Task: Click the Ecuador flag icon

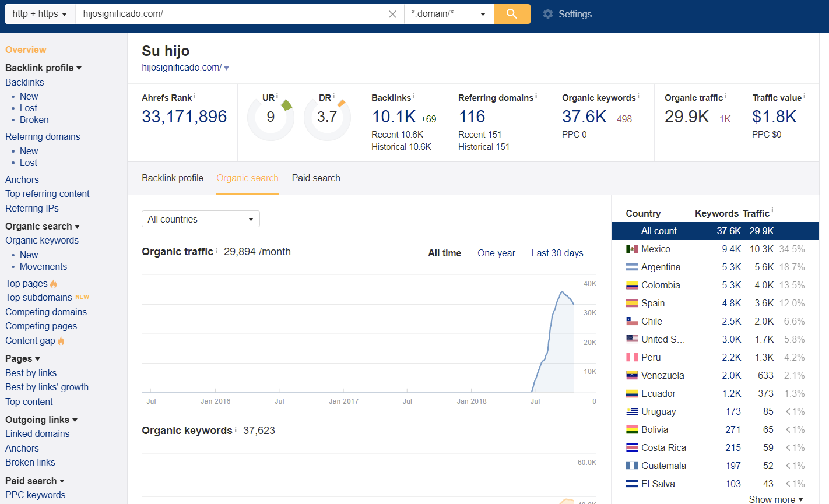Action: [x=631, y=393]
